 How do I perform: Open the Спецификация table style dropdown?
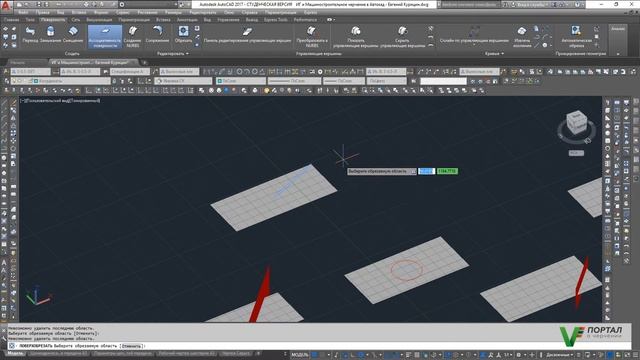click(x=130, y=71)
